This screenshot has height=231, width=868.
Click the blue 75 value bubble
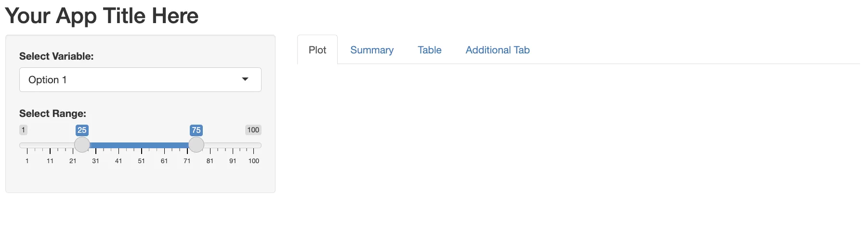196,130
